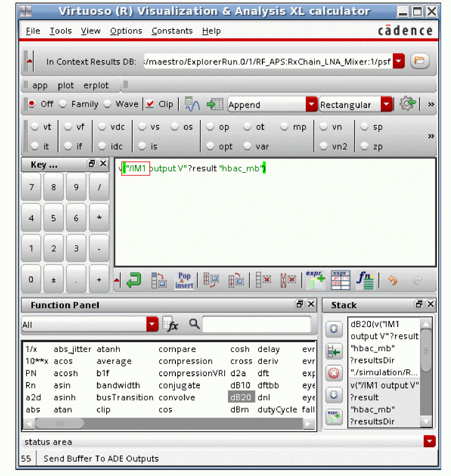This screenshot has width=451, height=476.
Task: Select the vn2 radio button
Action: coord(324,146)
